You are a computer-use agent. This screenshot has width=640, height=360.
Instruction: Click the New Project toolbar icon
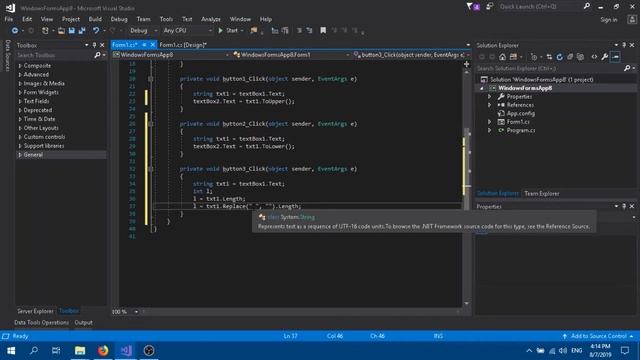pos(45,31)
